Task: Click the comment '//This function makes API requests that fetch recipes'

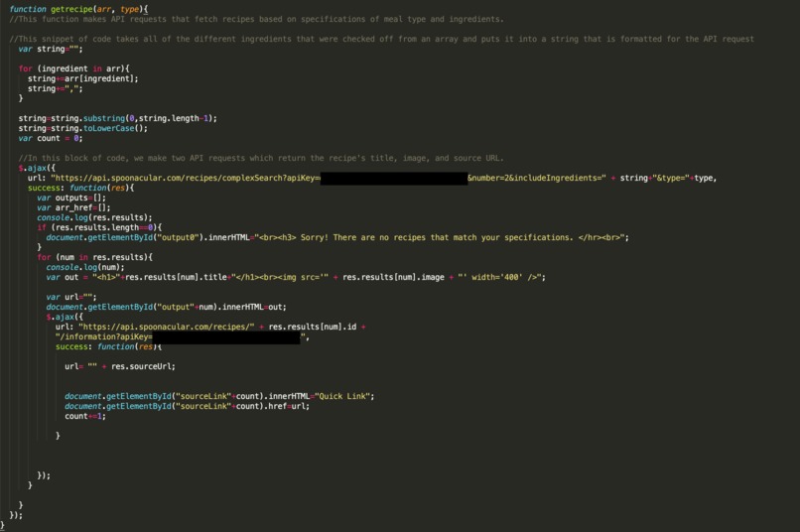Action: [257, 20]
